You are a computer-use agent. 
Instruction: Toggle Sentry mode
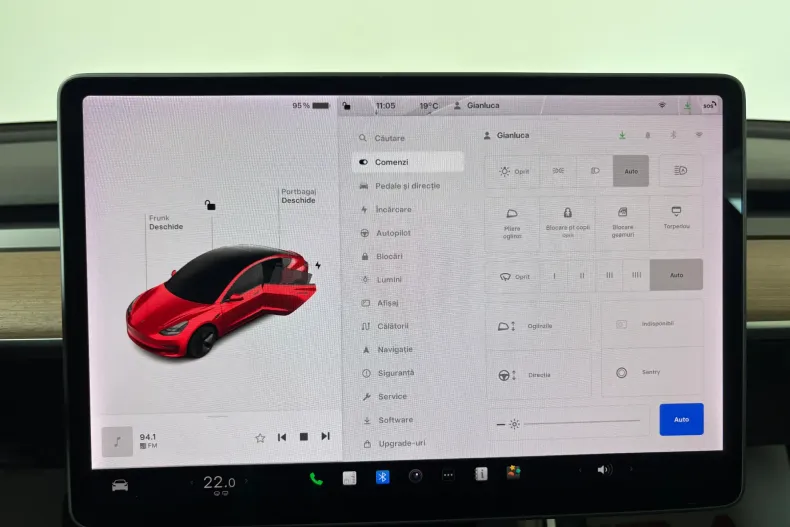coord(652,372)
